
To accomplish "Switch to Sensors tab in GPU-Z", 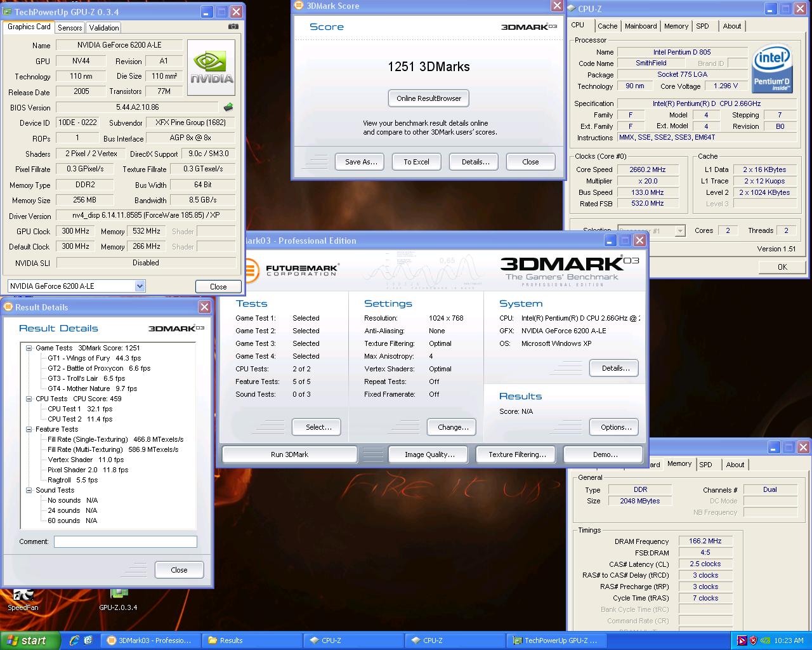I will click(70, 28).
